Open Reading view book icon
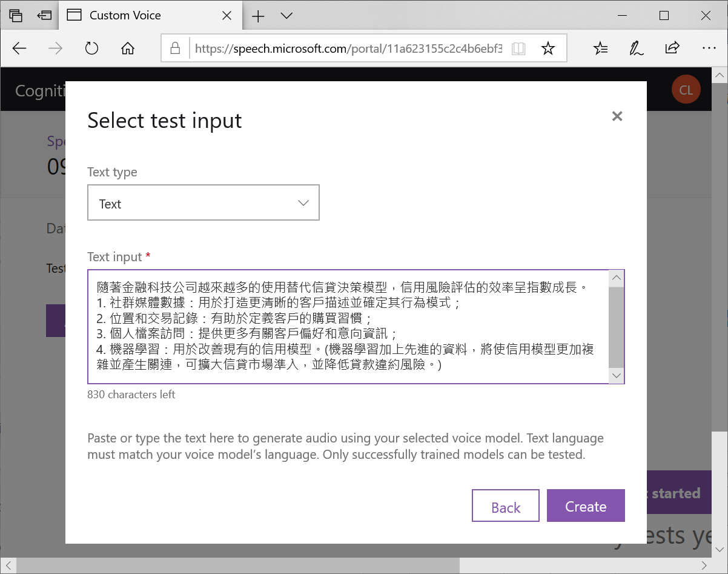The image size is (728, 574). tap(518, 48)
